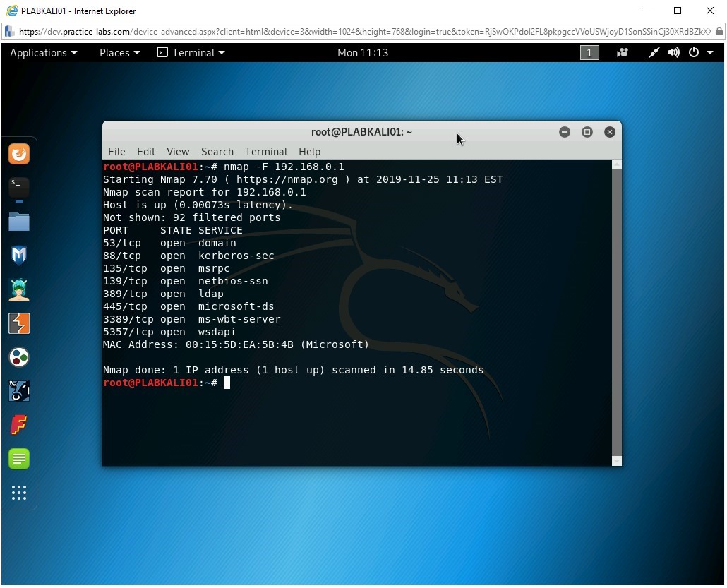Viewport: 727px width, 588px height.
Task: Launch the Metasploit Framework icon
Action: (x=19, y=255)
